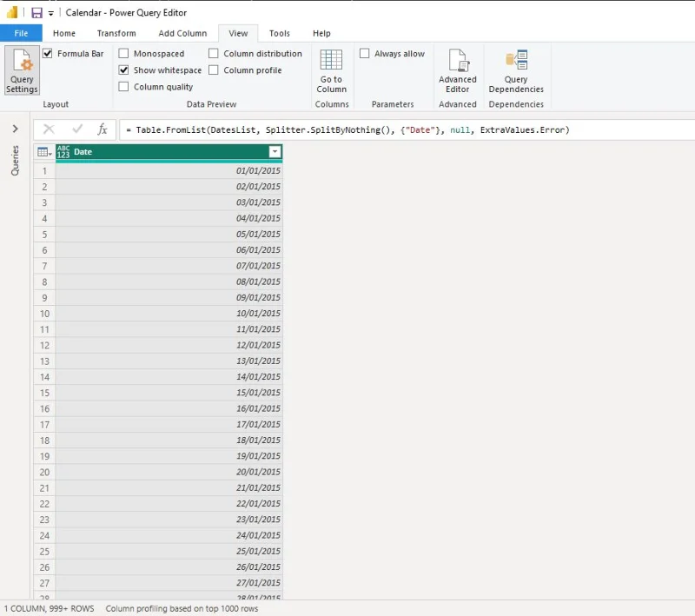The height and width of the screenshot is (616, 695).
Task: Select the Date column header
Action: (169, 152)
